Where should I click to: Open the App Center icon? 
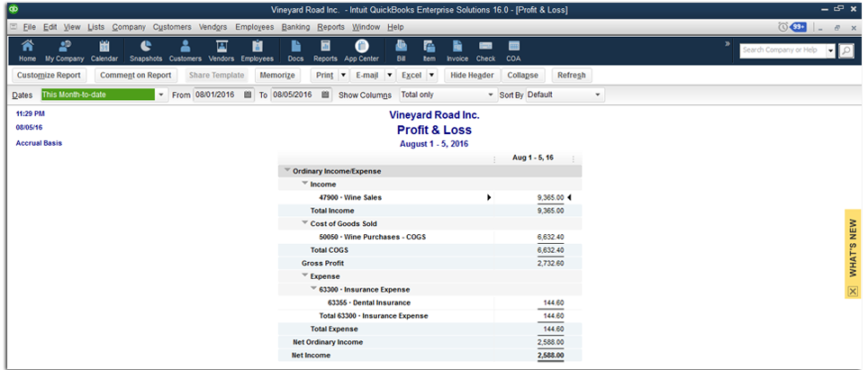pyautogui.click(x=361, y=50)
